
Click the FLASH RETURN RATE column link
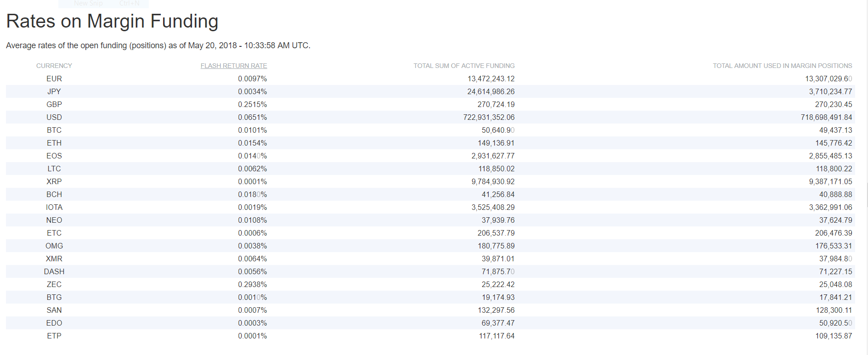tap(233, 66)
